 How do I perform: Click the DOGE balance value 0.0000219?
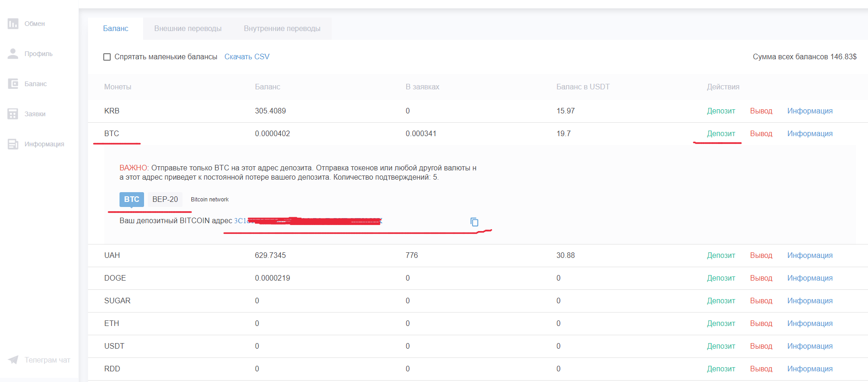[272, 278]
